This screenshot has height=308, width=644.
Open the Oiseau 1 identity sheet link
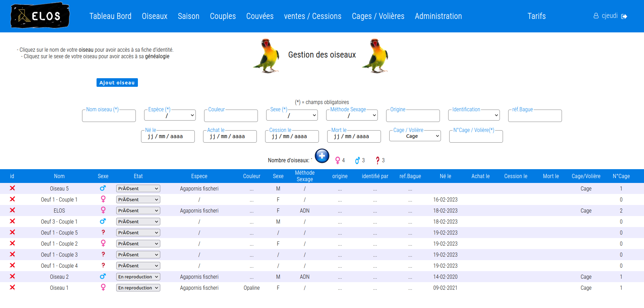pos(59,288)
